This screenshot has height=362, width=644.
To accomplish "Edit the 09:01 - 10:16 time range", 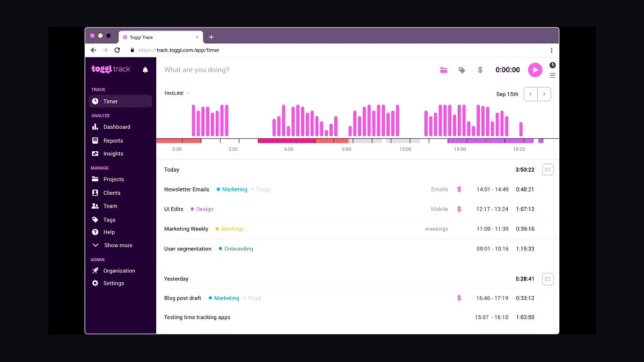I will (493, 249).
